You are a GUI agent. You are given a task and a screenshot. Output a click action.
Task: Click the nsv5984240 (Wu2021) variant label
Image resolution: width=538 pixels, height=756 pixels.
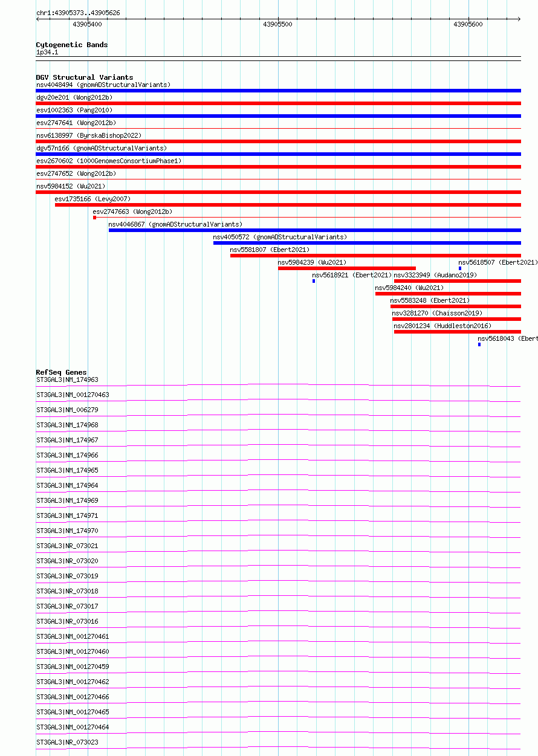(409, 288)
